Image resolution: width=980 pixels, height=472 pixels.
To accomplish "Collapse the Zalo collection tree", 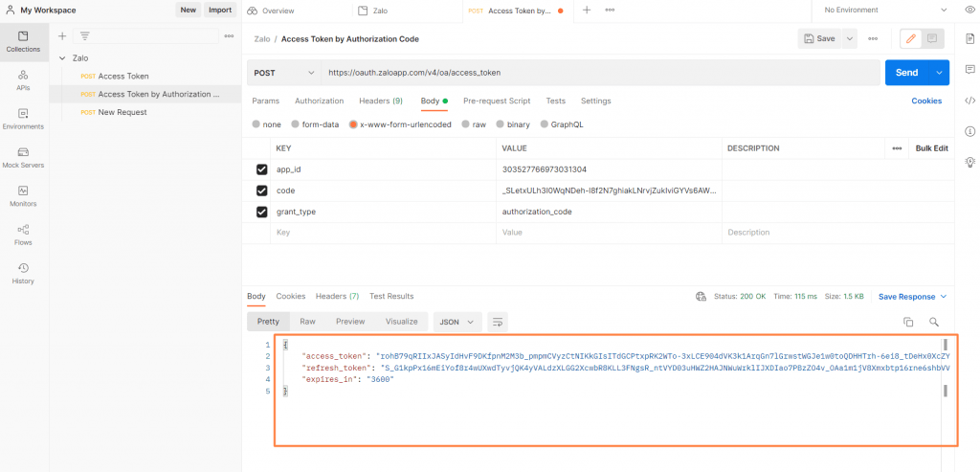I will tap(62, 58).
